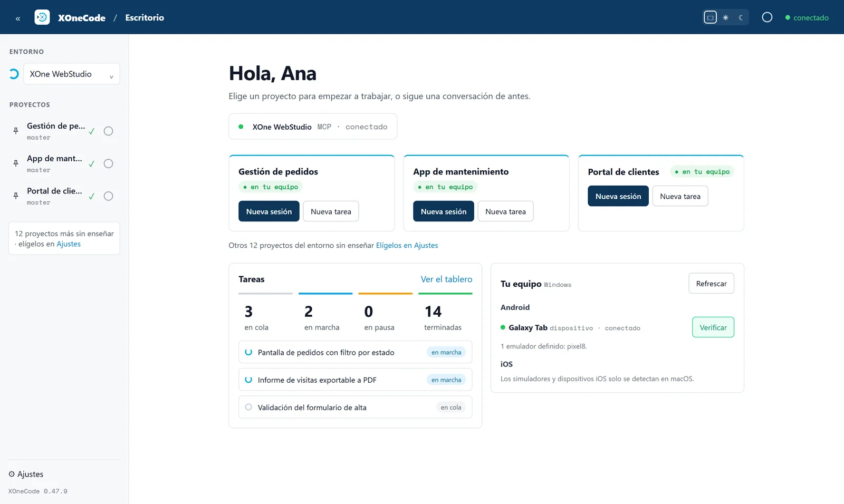Click the checkmark next to Gestión de pe...
Image resolution: width=844 pixels, height=504 pixels.
(x=92, y=131)
